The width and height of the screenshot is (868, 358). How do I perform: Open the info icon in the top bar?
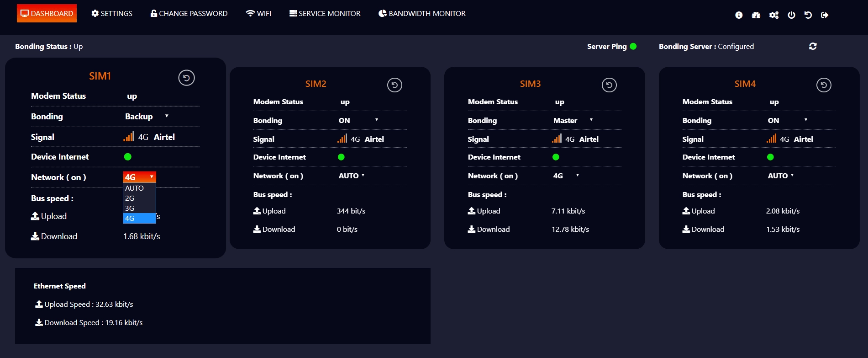739,15
